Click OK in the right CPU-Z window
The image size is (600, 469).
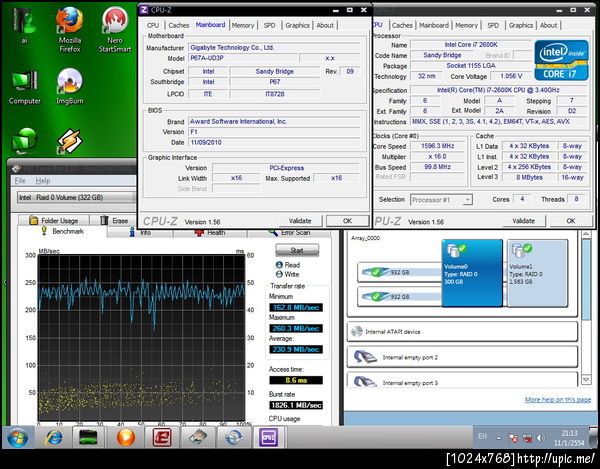point(571,221)
